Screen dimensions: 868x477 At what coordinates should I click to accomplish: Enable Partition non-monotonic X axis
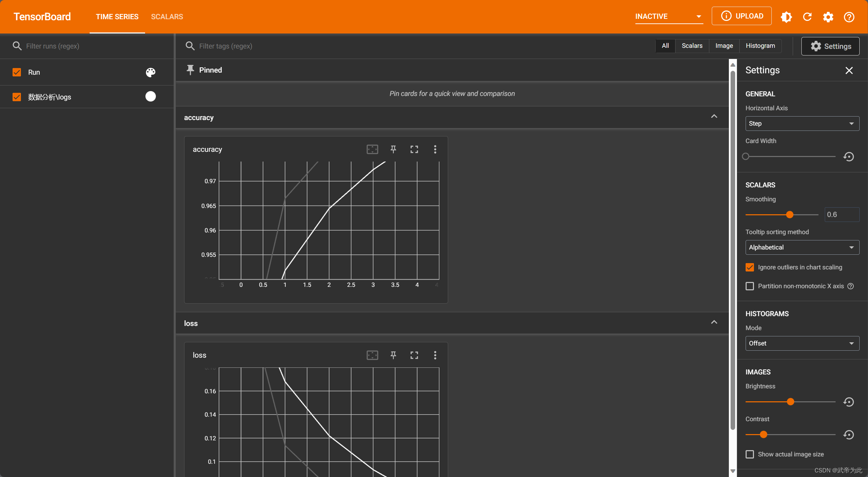pos(750,286)
